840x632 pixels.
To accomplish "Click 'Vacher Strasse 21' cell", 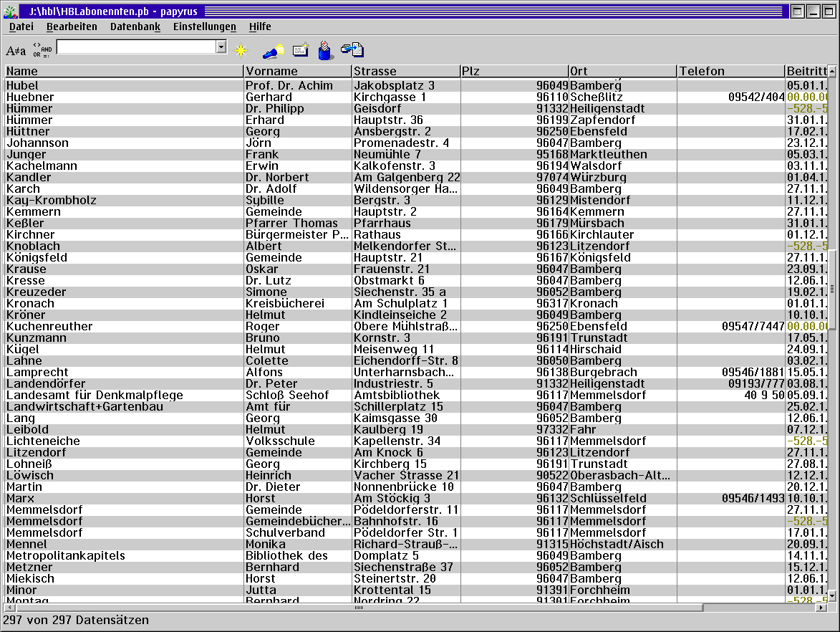I will coord(406,476).
